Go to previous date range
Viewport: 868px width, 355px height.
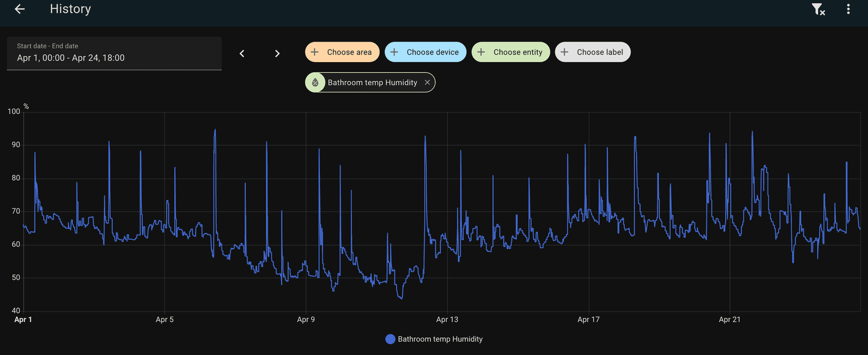242,53
